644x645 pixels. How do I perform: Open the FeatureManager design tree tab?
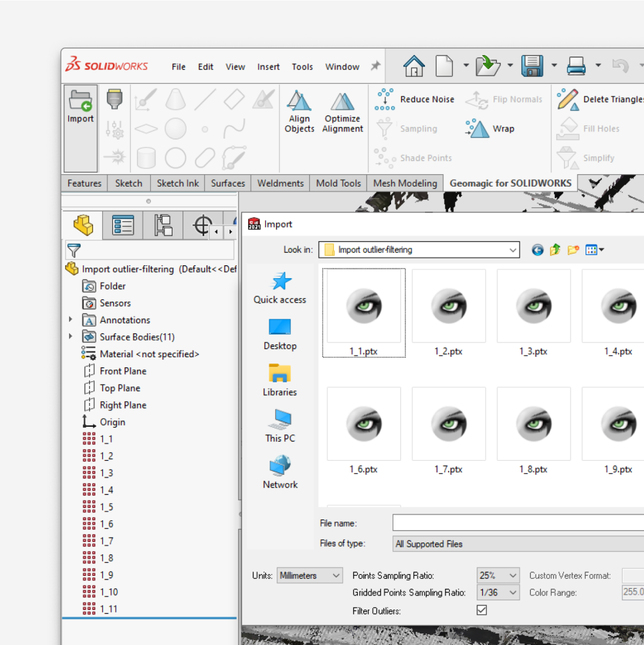click(83, 225)
